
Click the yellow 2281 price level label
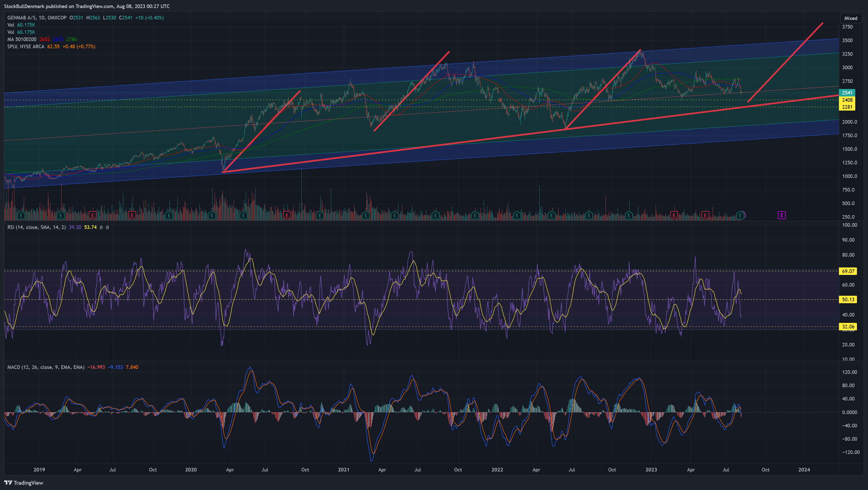pos(847,107)
